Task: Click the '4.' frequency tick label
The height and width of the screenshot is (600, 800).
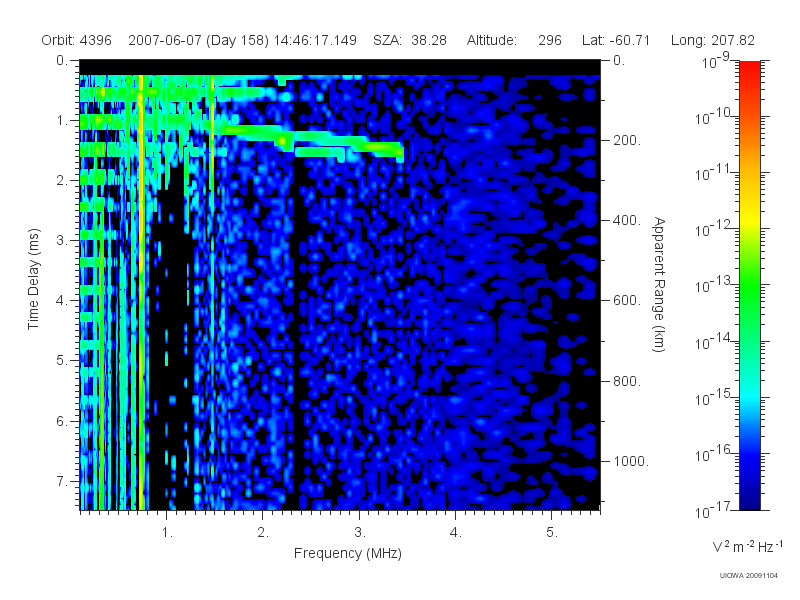Action: pos(456,533)
